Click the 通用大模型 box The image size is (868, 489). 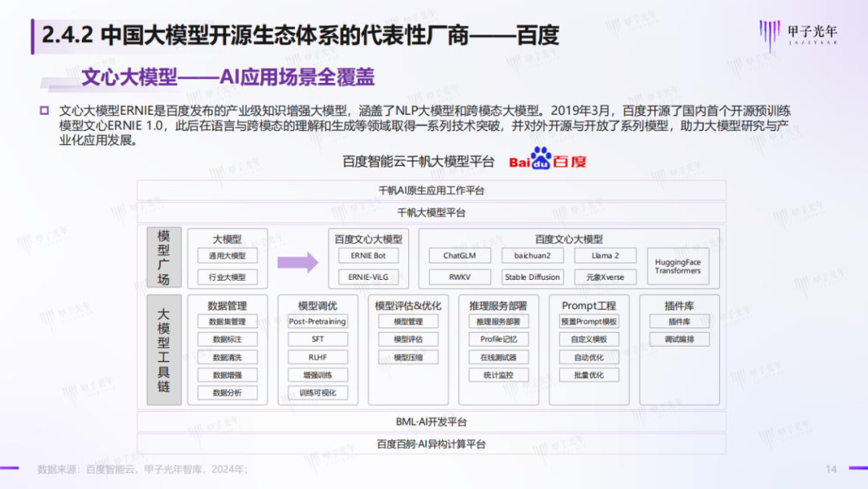click(x=227, y=256)
